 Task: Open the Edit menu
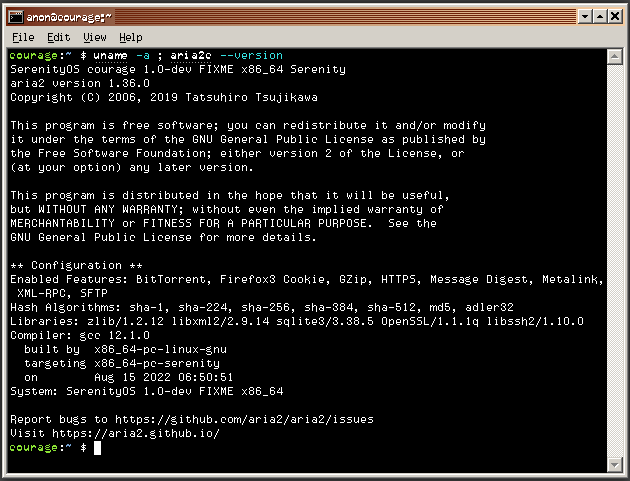pyautogui.click(x=59, y=37)
